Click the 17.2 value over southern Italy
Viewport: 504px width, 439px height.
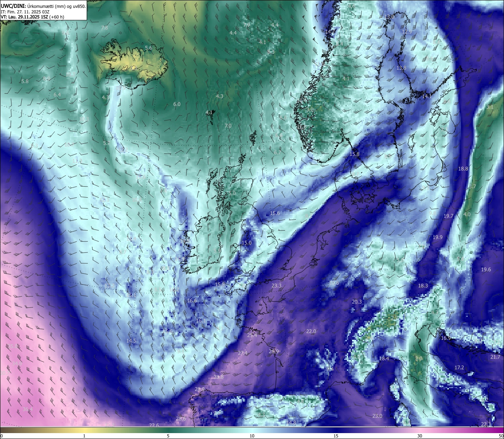click(459, 368)
